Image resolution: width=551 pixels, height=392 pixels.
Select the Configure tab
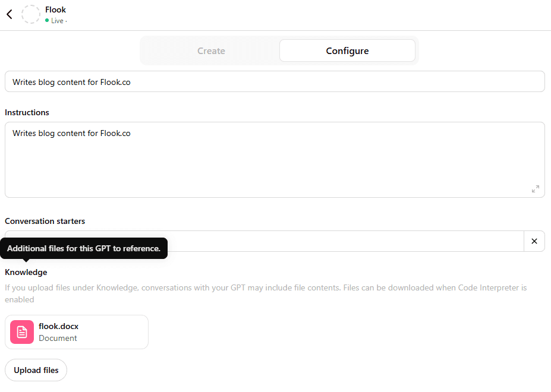pyautogui.click(x=347, y=51)
